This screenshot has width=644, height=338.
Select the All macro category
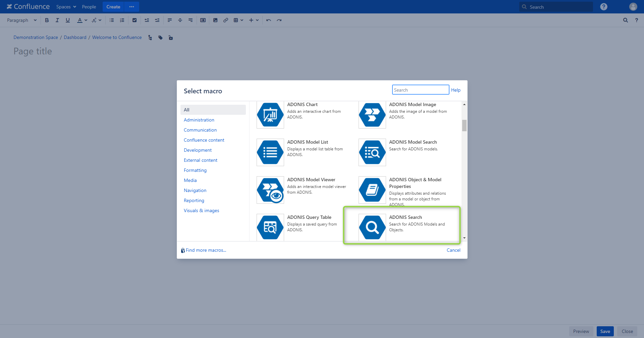213,110
